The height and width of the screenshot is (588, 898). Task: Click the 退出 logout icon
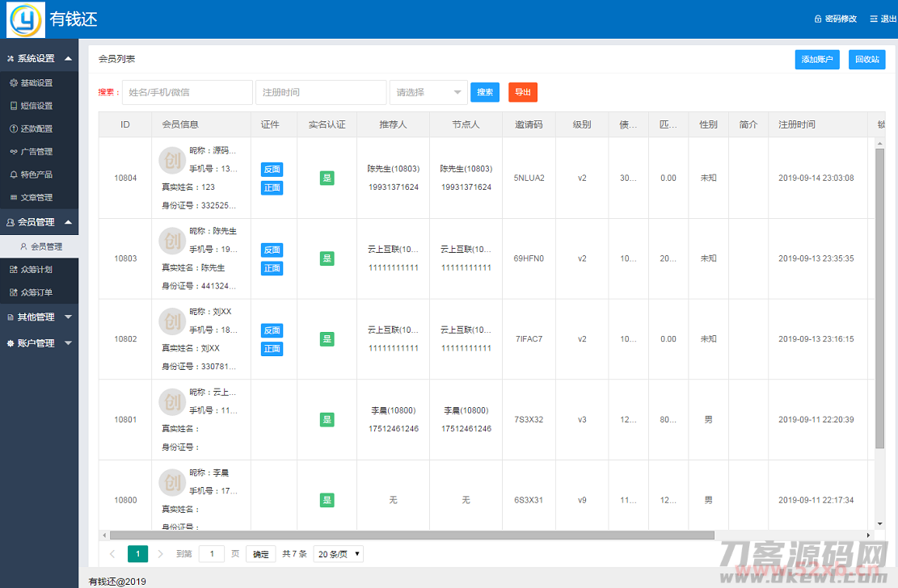point(873,19)
